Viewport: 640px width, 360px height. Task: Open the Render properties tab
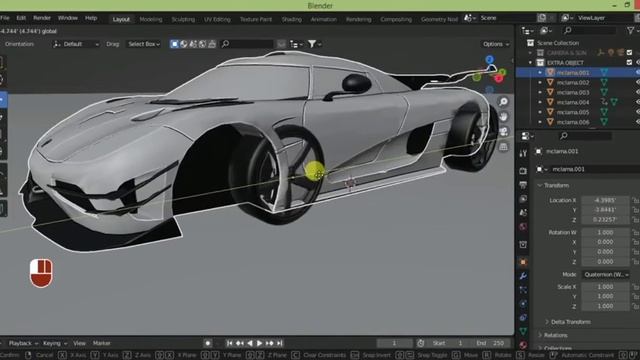pos(523,171)
